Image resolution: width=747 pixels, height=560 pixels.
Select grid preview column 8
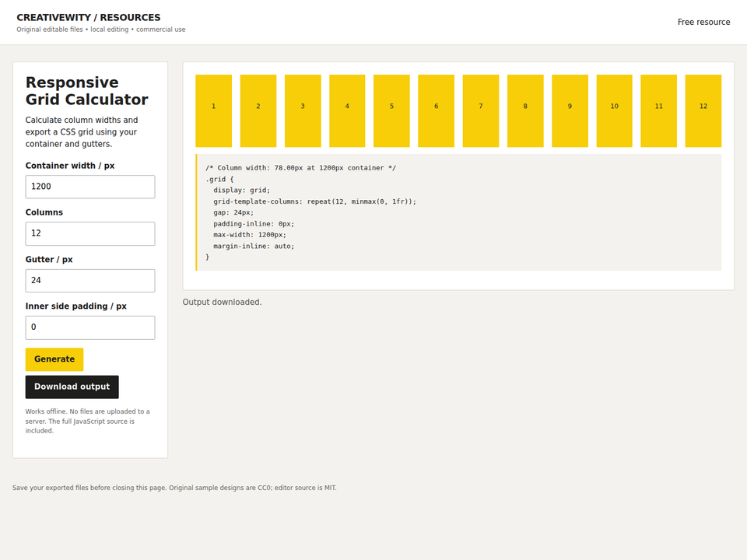tap(525, 110)
